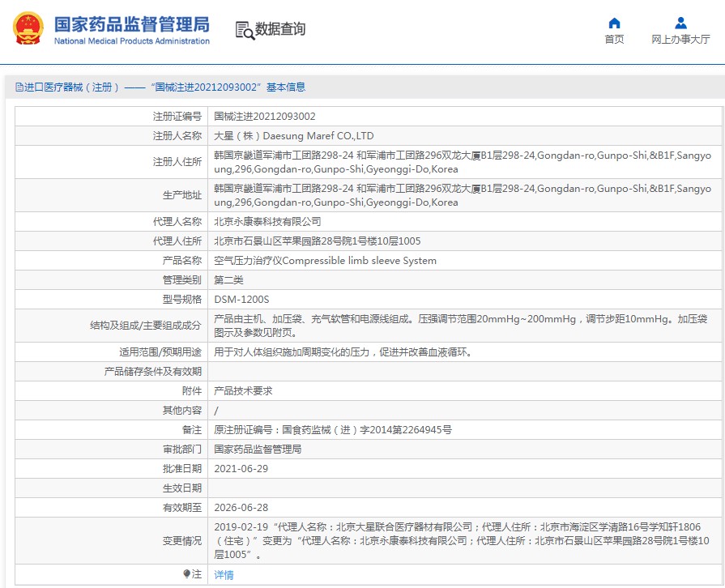Viewport: 725px width, 588px height.
Task: Go to 首页 via the home icon
Action: (x=614, y=23)
